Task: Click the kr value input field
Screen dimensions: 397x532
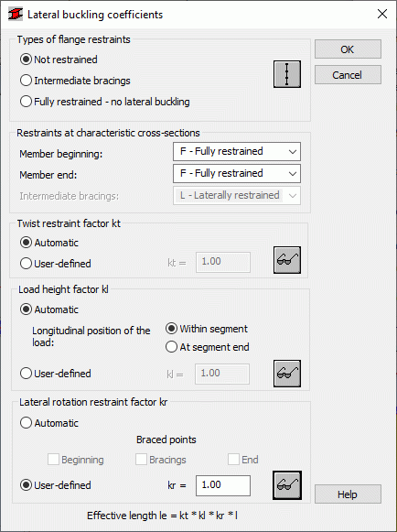Action: pyautogui.click(x=223, y=485)
